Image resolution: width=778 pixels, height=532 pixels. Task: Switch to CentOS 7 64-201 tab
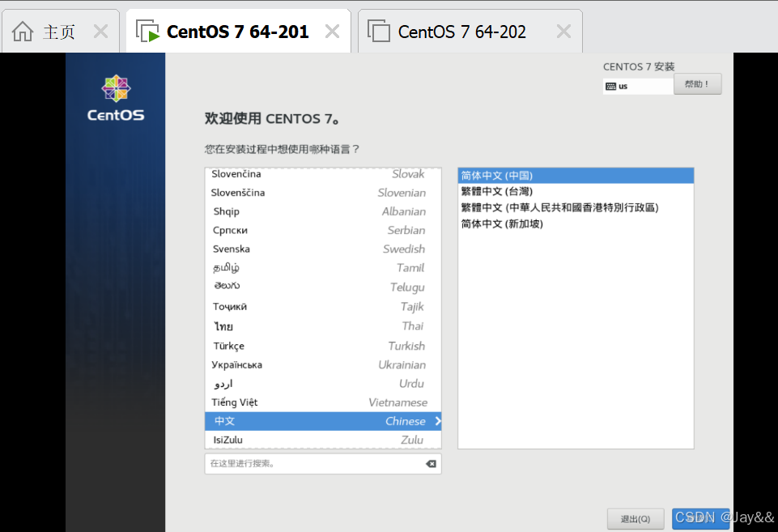pos(238,32)
